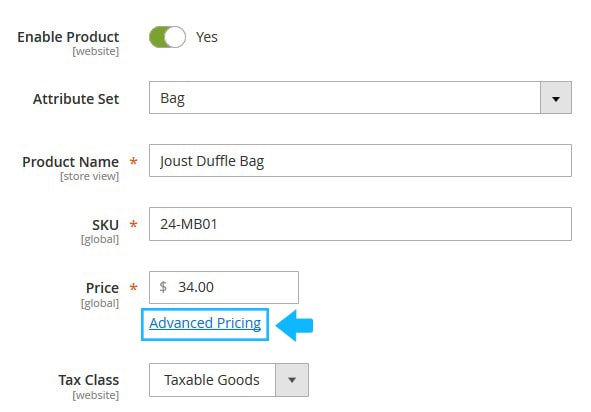Focus the SKU field containing 24-MB01
This screenshot has height=412, width=591.
(x=360, y=224)
